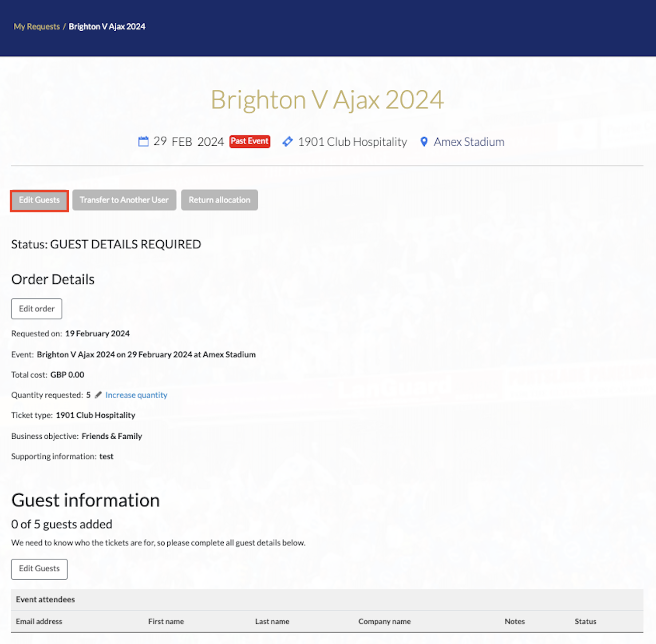Click Status: GUEST DETAILS REQUIRED text
656x644 pixels.
point(106,244)
